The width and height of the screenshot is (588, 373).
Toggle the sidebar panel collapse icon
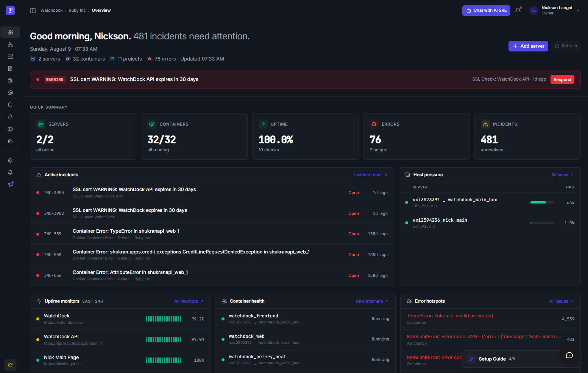click(33, 11)
